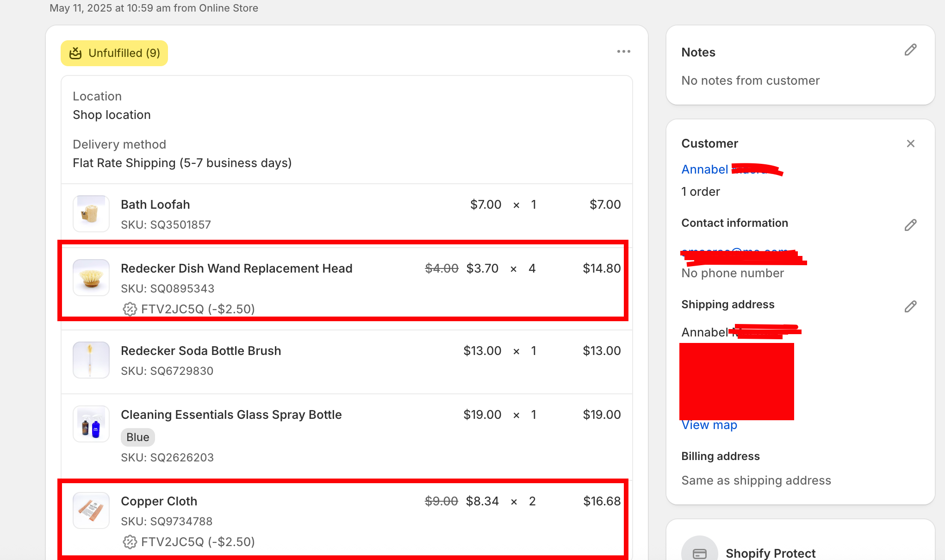Viewport: 945px width, 560px height.
Task: Click discount icon under Dish Wand Head
Action: point(130,309)
